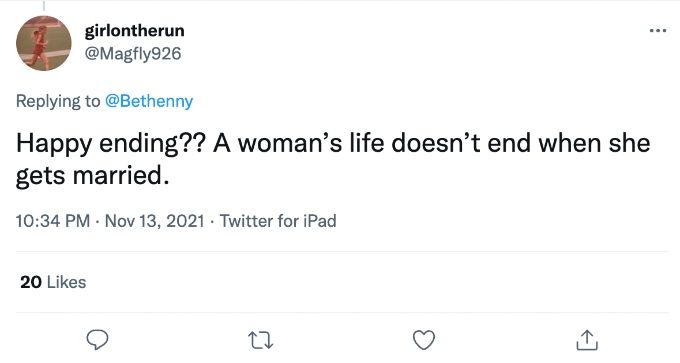Click the @Magfly926 handle
The image size is (680, 363).
point(133,54)
